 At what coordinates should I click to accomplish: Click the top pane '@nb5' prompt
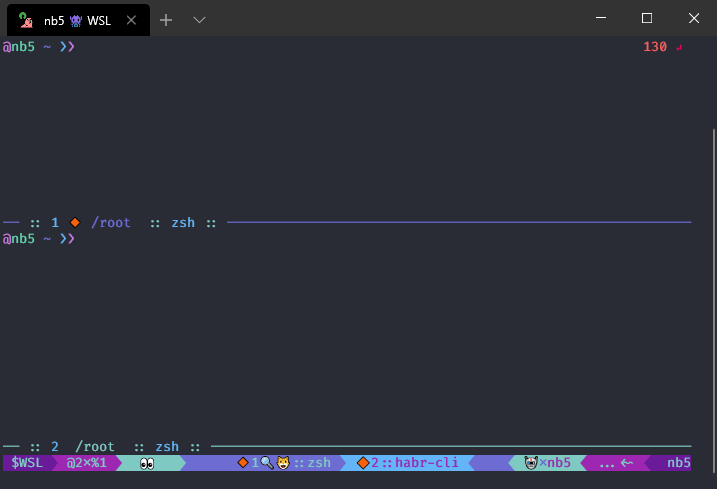(19, 47)
